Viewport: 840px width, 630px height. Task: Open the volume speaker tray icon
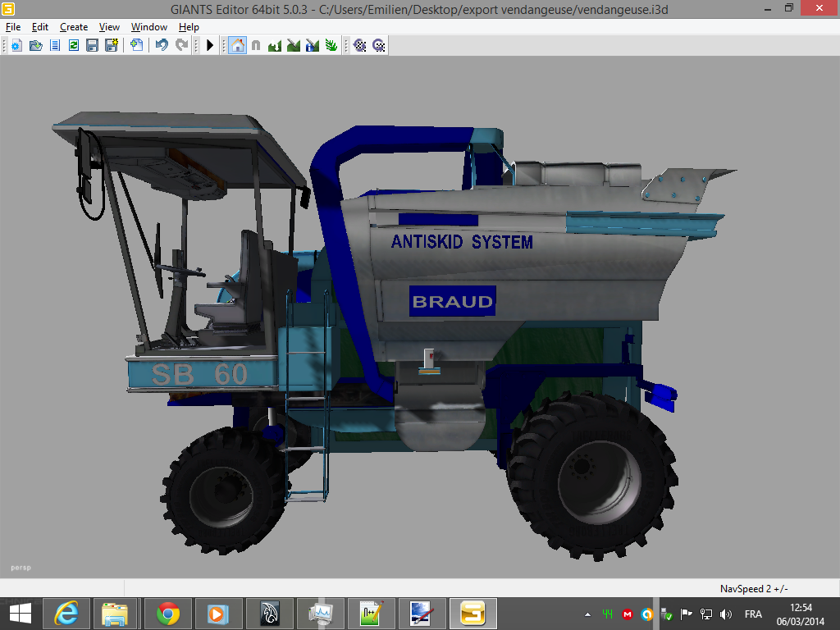coord(726,614)
